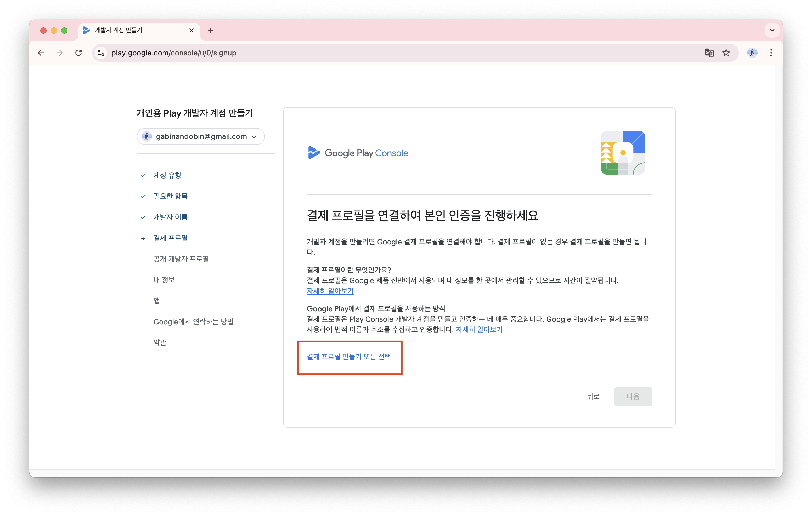The image size is (812, 516).
Task: Click the 결제 프로필 만들기 또는 선택 link
Action: tap(349, 357)
